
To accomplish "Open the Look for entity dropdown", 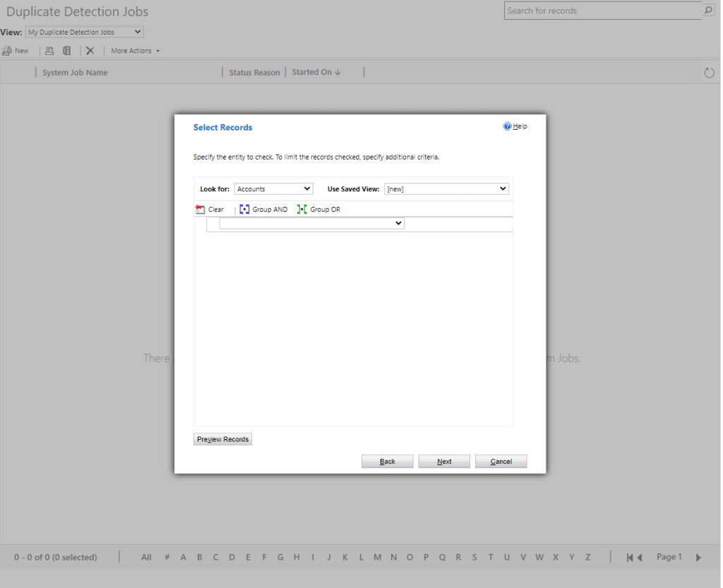I will [x=273, y=189].
